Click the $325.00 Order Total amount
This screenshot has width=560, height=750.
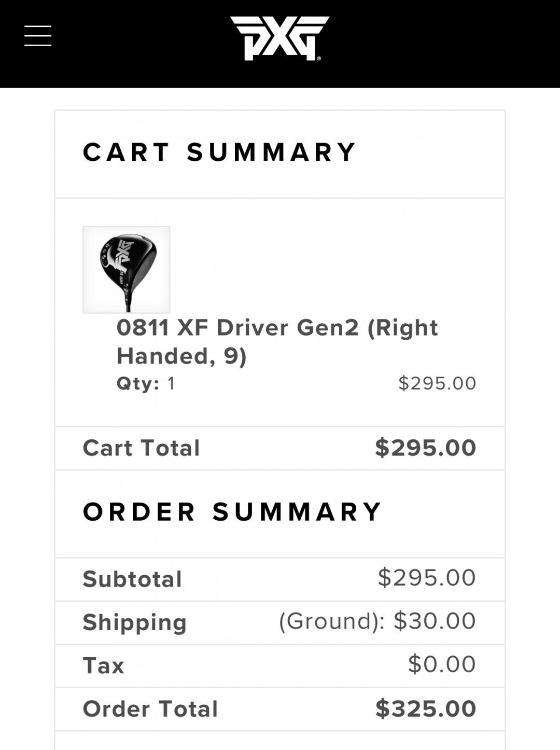(x=425, y=709)
